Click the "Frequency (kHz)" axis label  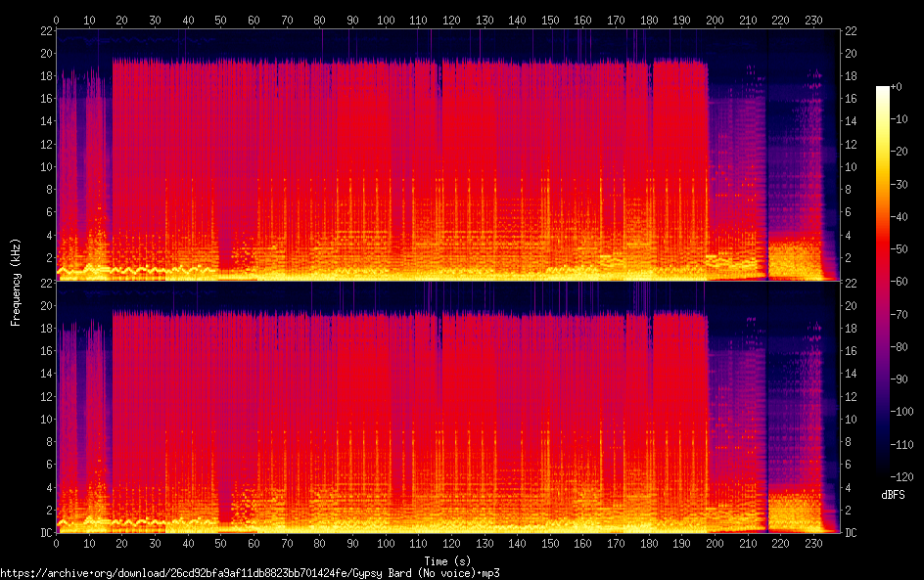point(16,282)
